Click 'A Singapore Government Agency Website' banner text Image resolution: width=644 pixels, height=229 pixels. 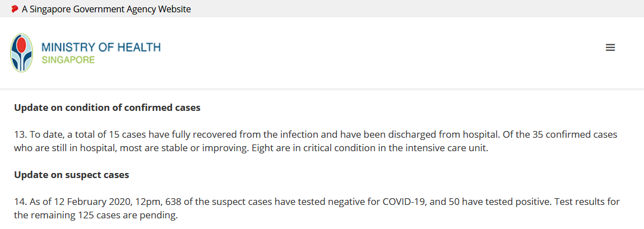[106, 9]
